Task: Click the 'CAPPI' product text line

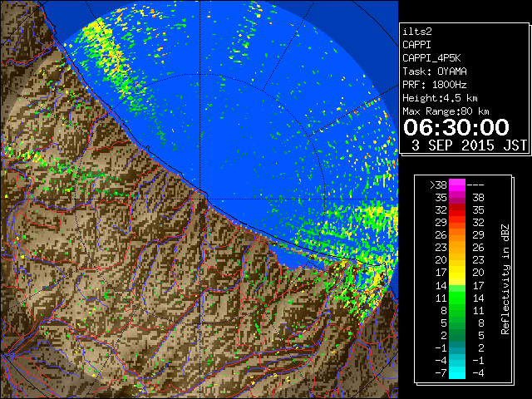Action: point(416,45)
